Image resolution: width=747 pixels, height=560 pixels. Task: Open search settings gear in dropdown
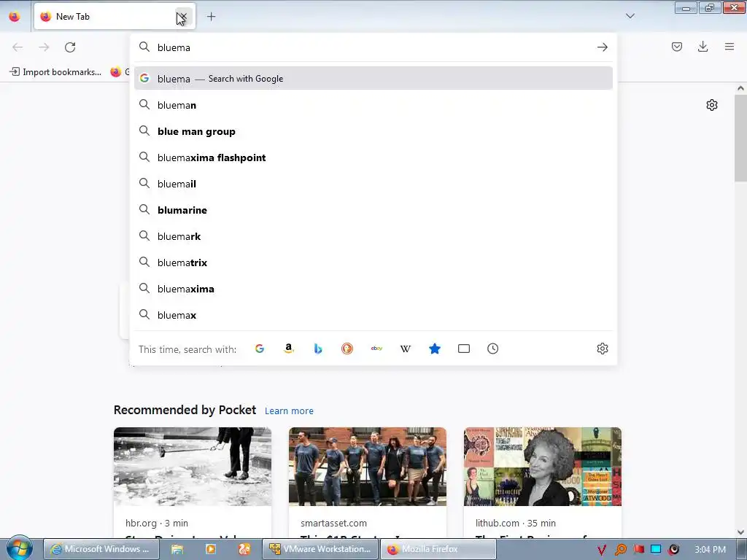(602, 349)
